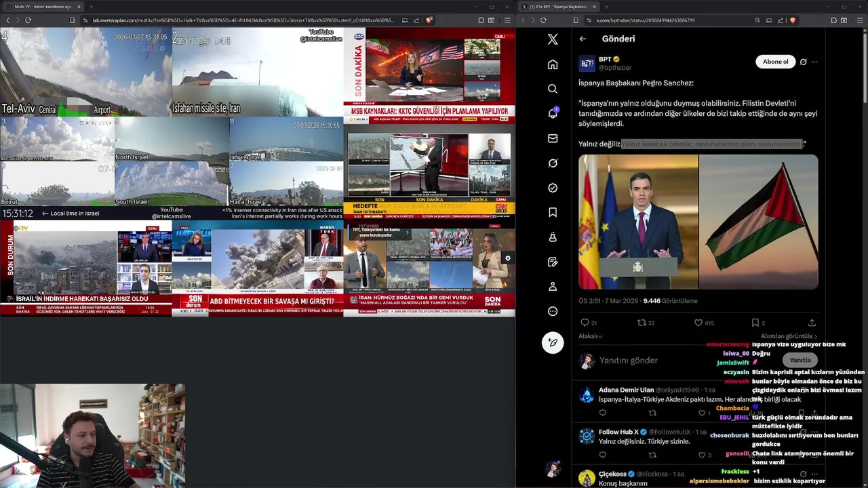868x488 pixels.
Task: Open the Profile icon in X sidebar
Action: pyautogui.click(x=553, y=286)
